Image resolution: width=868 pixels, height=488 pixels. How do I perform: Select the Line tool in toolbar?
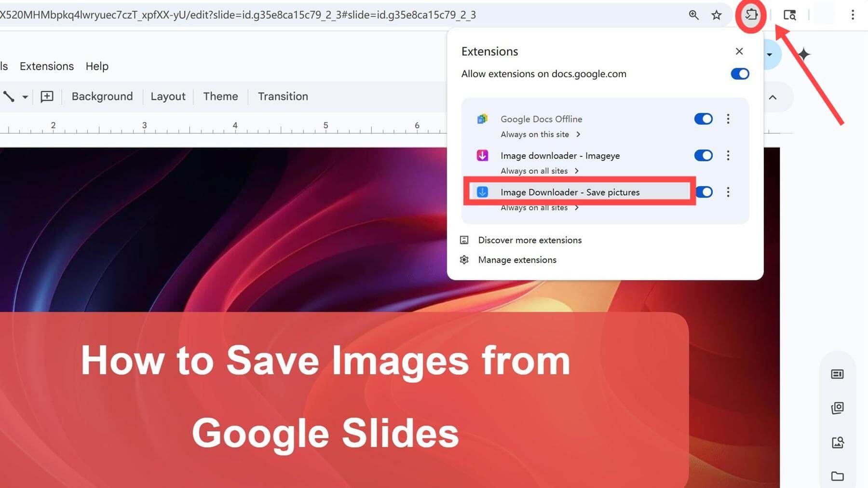9,96
